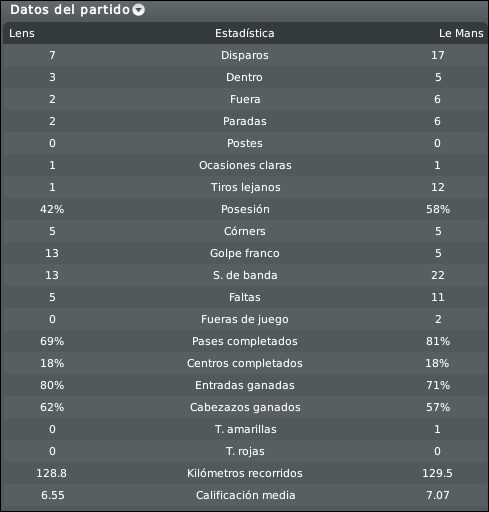Select the Lens column header
489x512 pixels.
(x=22, y=33)
